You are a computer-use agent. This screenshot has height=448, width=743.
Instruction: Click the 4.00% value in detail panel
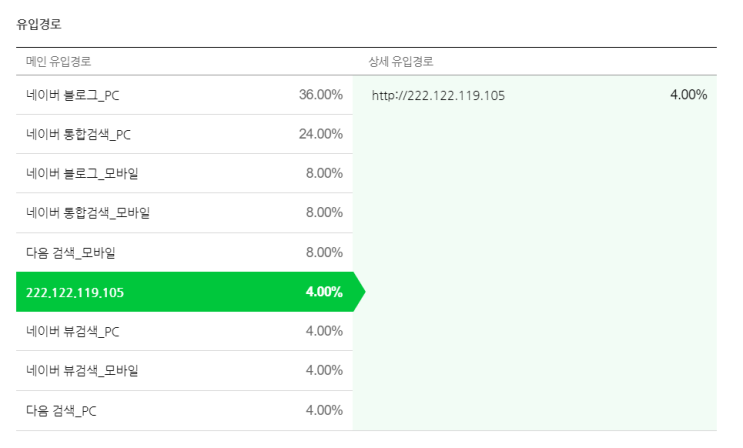click(689, 95)
